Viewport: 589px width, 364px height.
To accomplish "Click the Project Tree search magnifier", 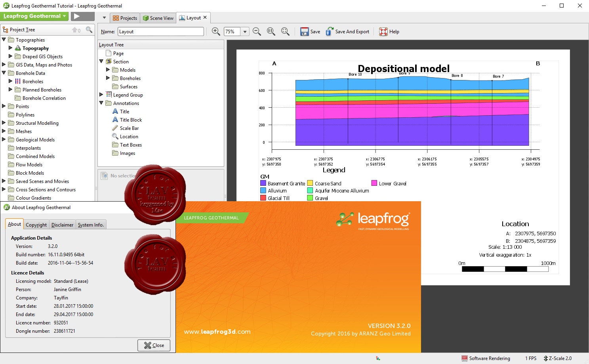I will tap(89, 30).
